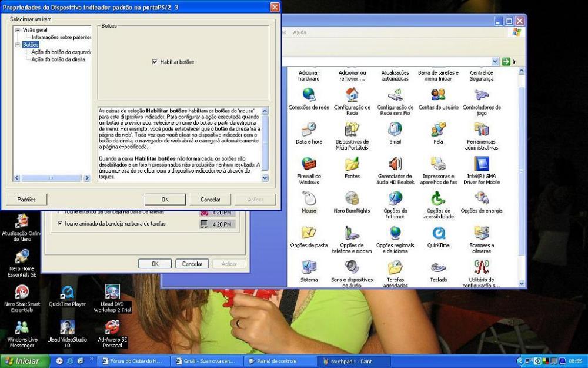This screenshot has height=368, width=588.
Task: Collapse the Botões tree node
Action: (18, 44)
